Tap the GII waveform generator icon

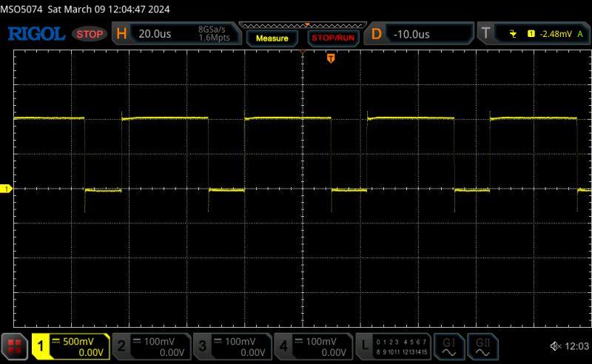tap(483, 346)
